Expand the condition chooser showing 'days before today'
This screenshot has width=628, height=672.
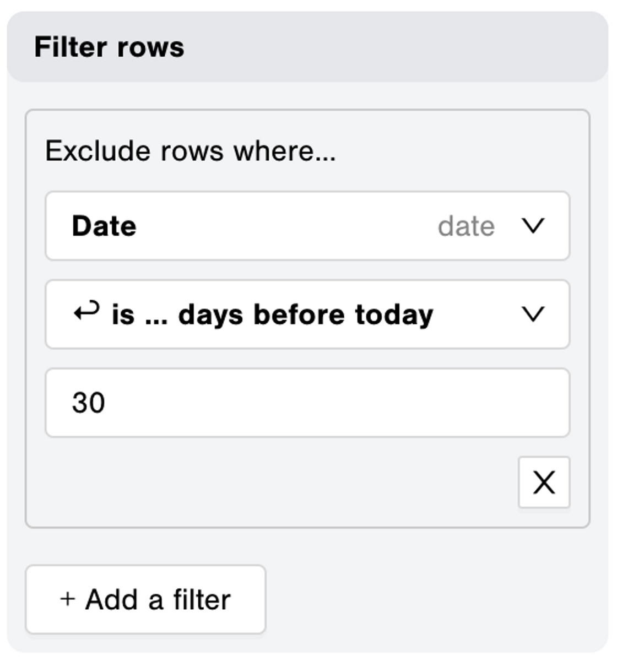(308, 314)
